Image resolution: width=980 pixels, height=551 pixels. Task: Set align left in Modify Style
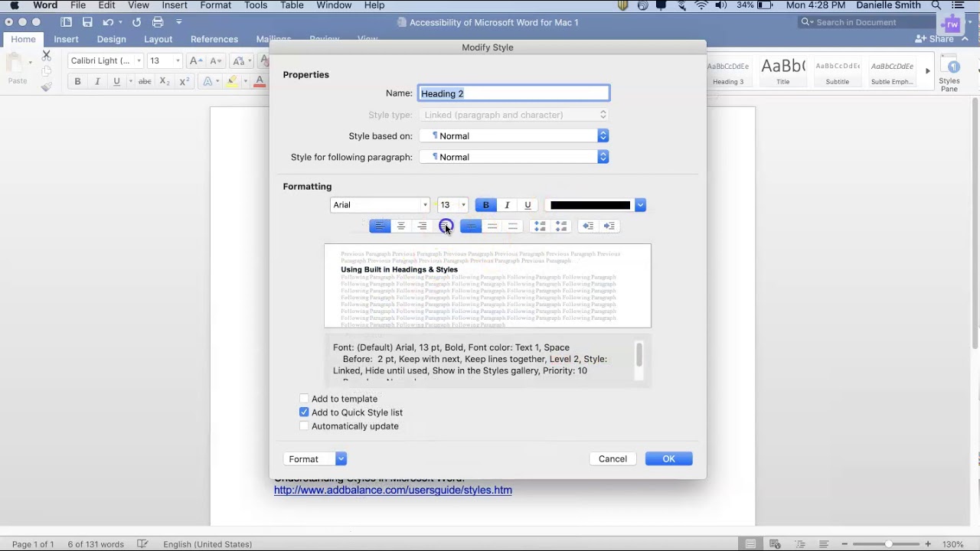click(x=380, y=226)
